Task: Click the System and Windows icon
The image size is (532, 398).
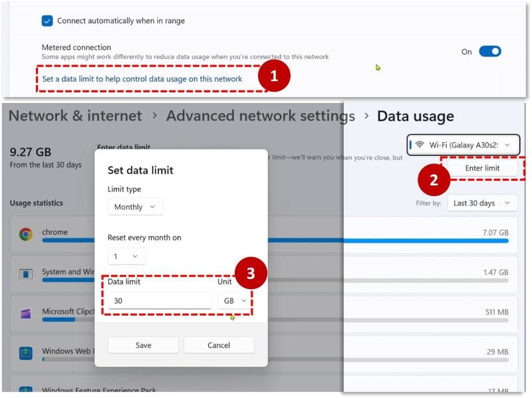Action: coord(26,273)
